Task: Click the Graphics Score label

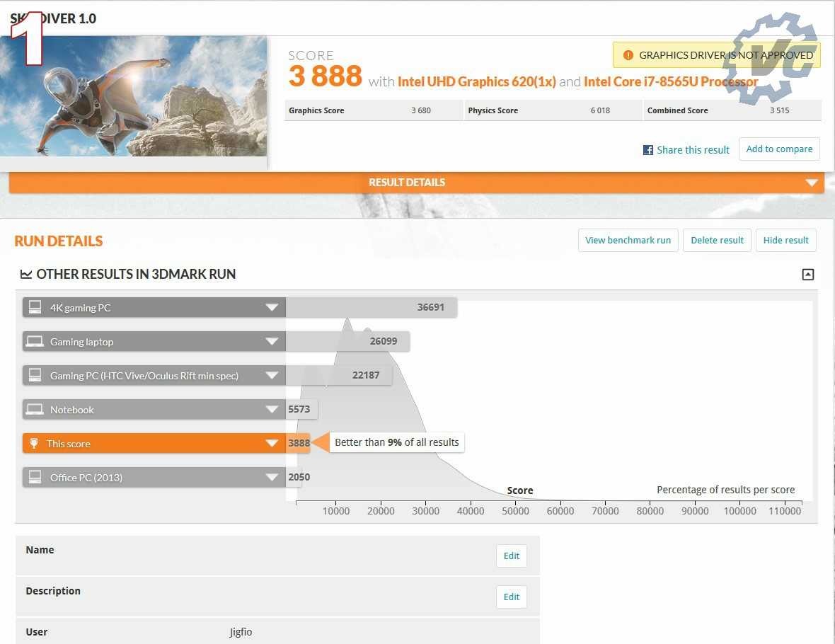Action: tap(316, 111)
